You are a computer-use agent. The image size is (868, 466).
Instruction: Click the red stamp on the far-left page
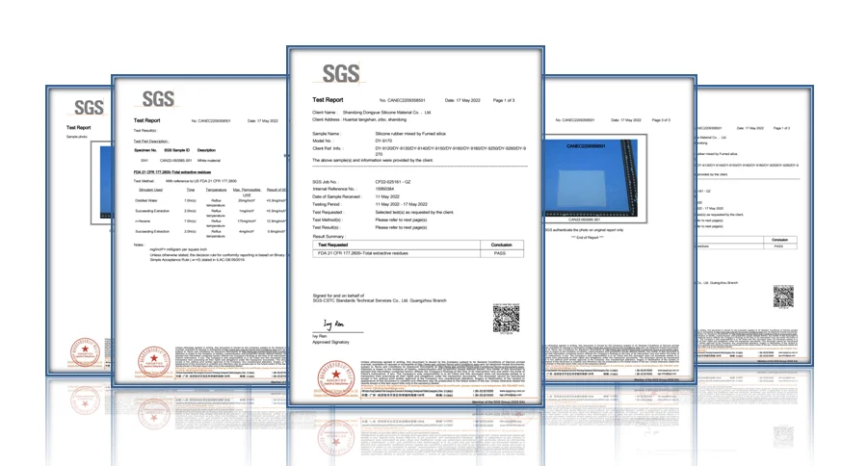point(85,351)
